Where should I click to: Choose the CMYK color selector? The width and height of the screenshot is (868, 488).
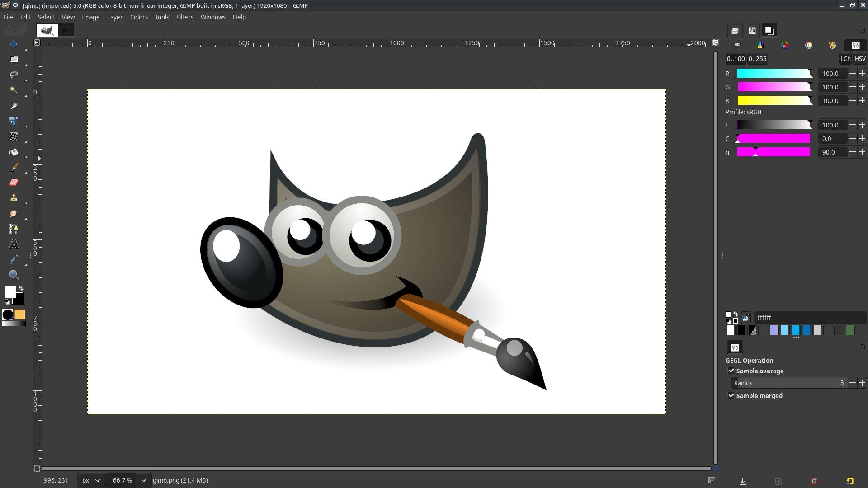click(x=761, y=45)
